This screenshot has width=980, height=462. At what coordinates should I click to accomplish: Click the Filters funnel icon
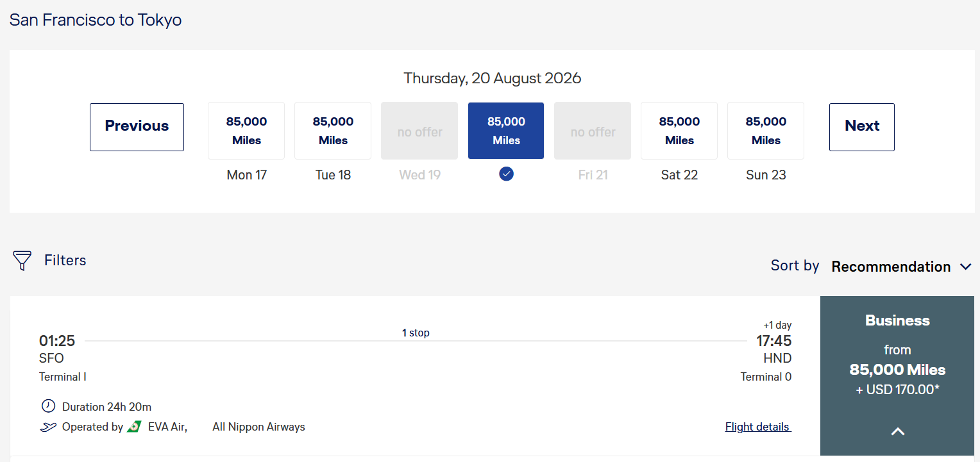(x=22, y=261)
